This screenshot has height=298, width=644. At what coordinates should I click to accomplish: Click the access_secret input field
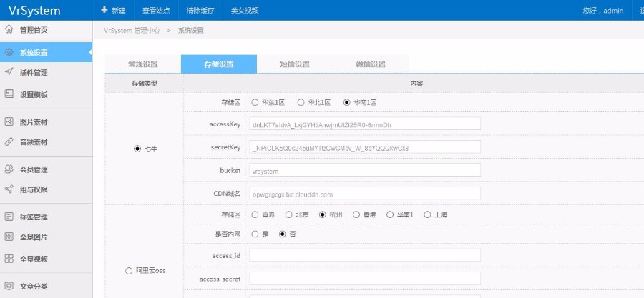click(x=365, y=278)
